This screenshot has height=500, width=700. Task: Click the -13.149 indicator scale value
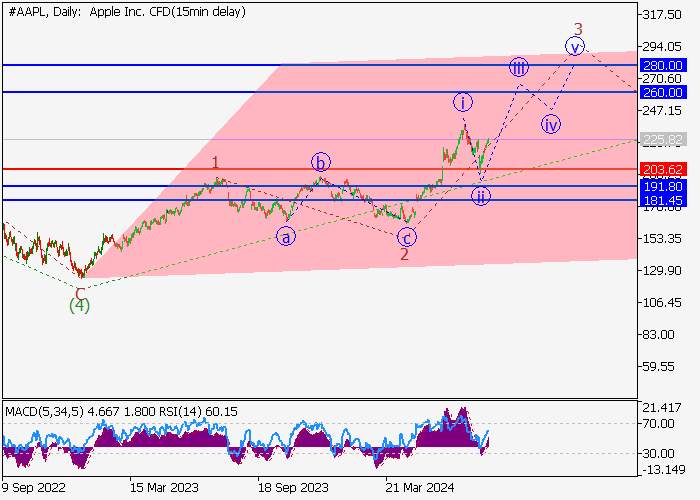click(662, 470)
